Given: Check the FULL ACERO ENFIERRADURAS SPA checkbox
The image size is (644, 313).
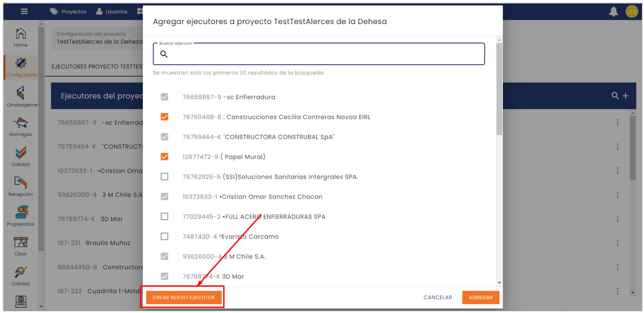Looking at the screenshot, I should (164, 216).
